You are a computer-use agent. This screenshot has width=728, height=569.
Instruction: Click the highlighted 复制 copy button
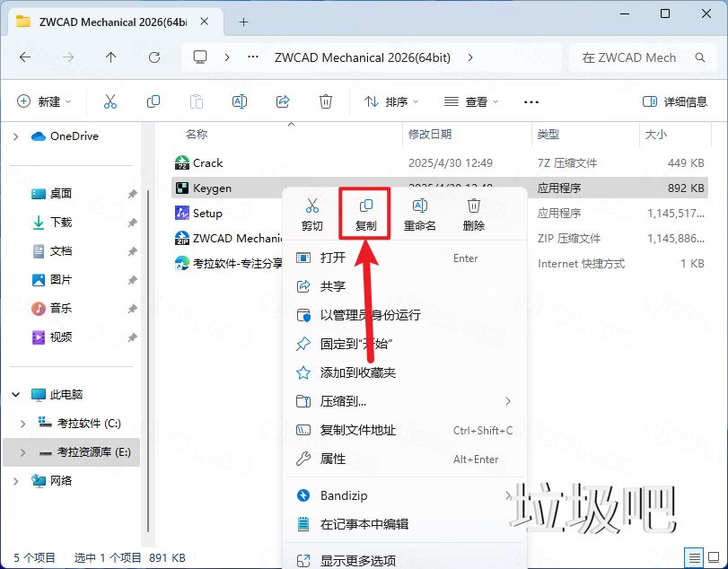coord(364,213)
